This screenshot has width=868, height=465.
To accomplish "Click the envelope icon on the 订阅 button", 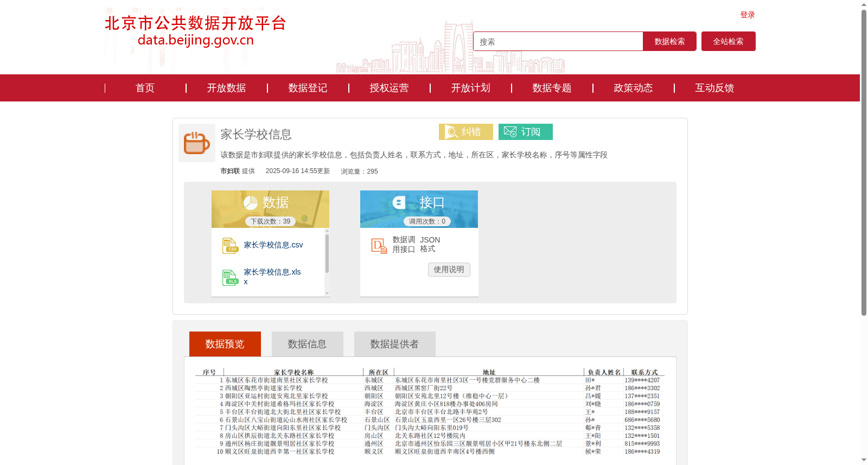I will pyautogui.click(x=510, y=132).
